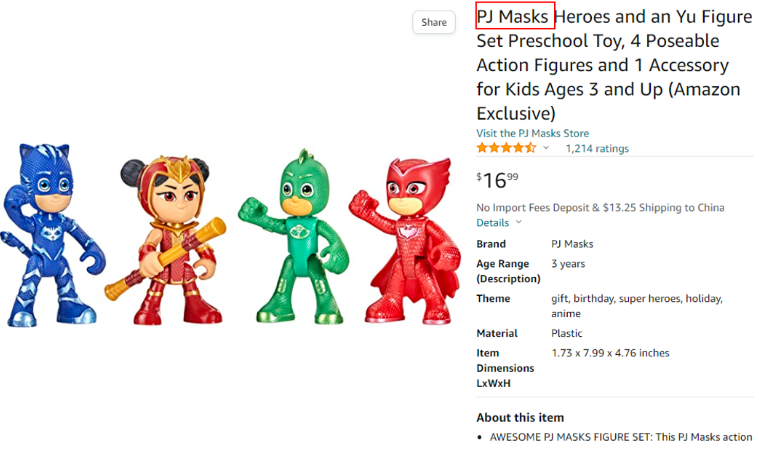Image resolution: width=759 pixels, height=449 pixels.
Task: Click the Share button
Action: [x=434, y=22]
